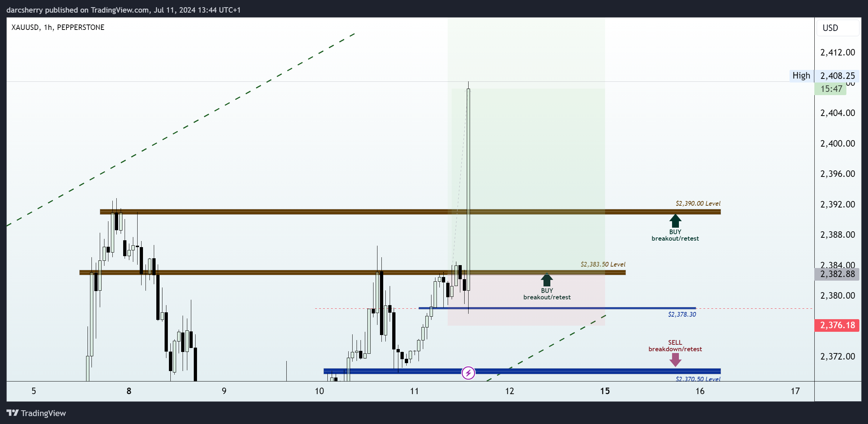Click the $2,378.30 level label
The height and width of the screenshot is (424, 868).
click(x=682, y=314)
